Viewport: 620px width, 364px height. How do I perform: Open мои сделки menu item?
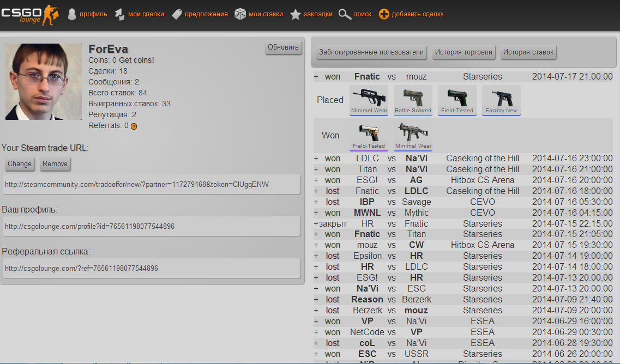pyautogui.click(x=146, y=14)
